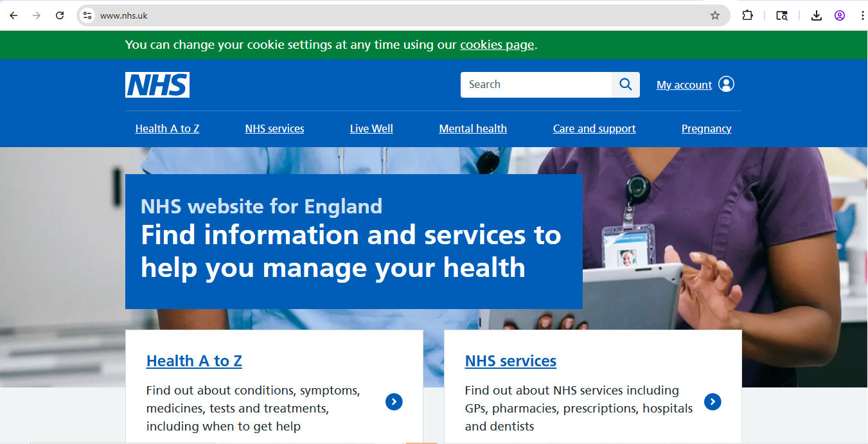The width and height of the screenshot is (868, 444).
Task: Open the Care and support section
Action: tap(594, 129)
